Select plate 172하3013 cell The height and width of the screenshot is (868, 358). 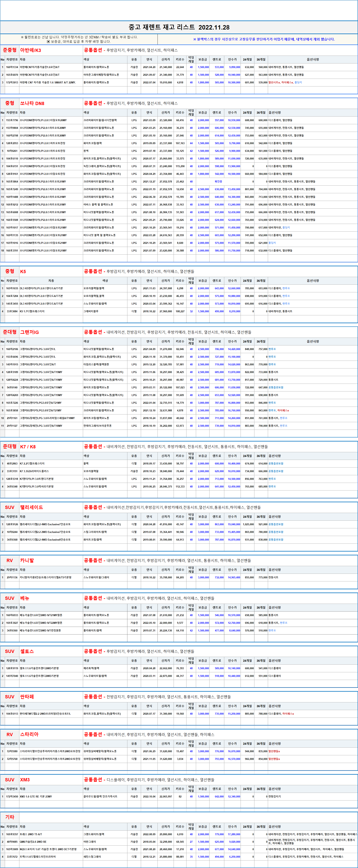click(x=12, y=82)
